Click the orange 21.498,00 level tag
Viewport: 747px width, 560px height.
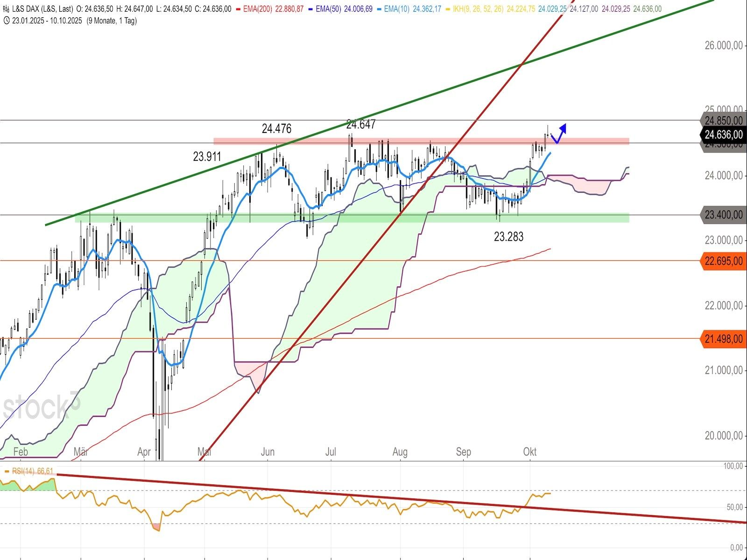[723, 339]
